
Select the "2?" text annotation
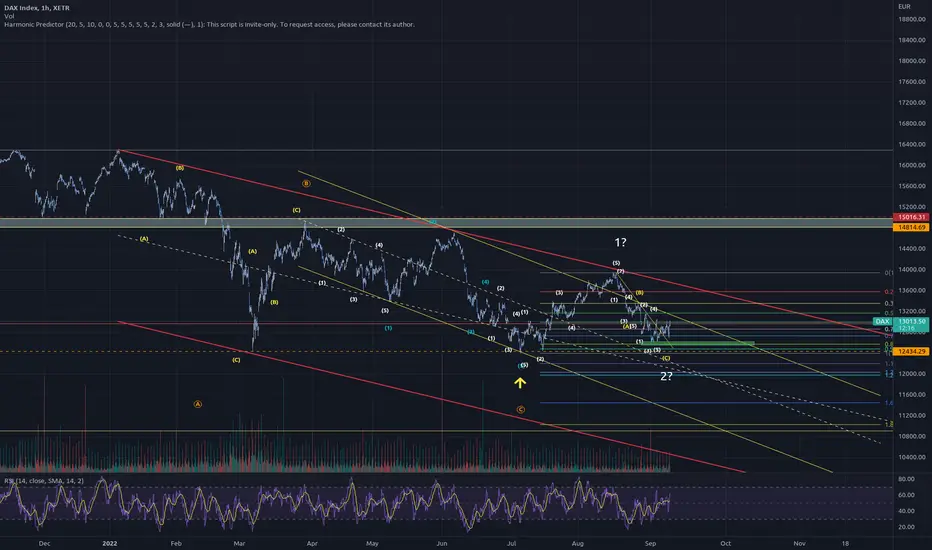666,376
